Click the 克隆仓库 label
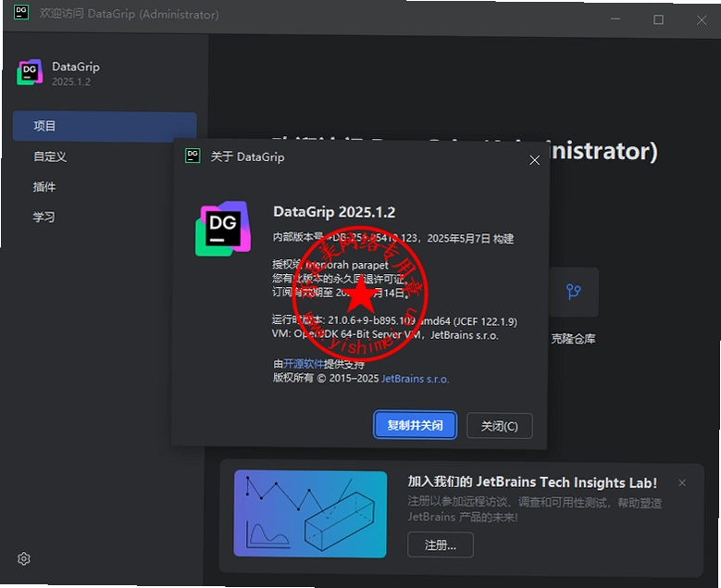The width and height of the screenshot is (721, 588). coord(574,339)
